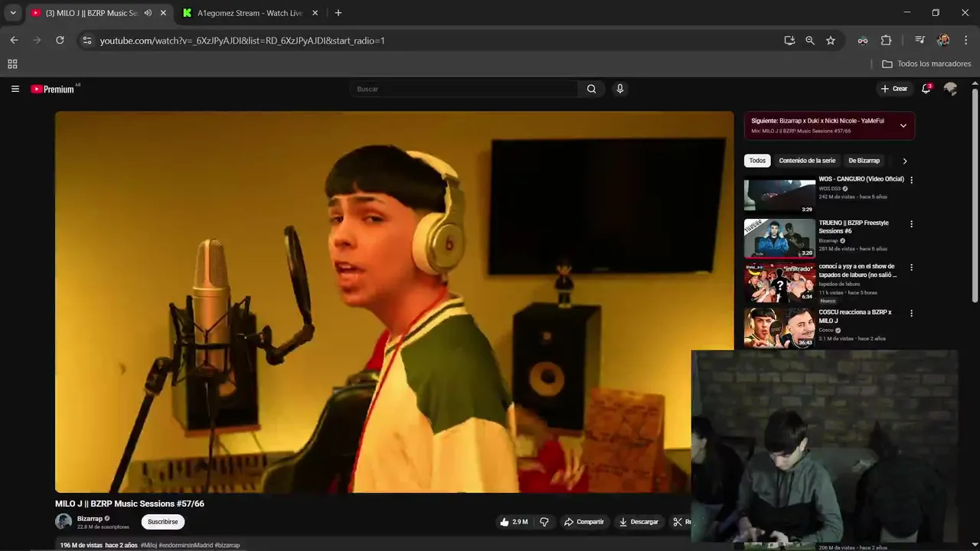Open the zoom indicator in address bar

pos(810,41)
